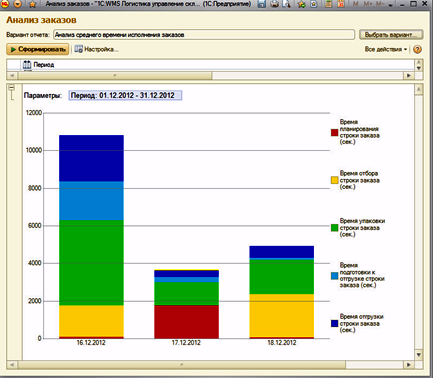The height and width of the screenshot is (378, 433).
Task: Open print preview icon in title bar
Action: pos(286,4)
